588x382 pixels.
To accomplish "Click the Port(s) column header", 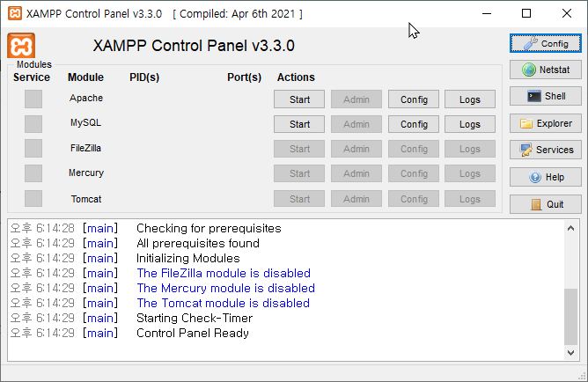I will (x=244, y=77).
